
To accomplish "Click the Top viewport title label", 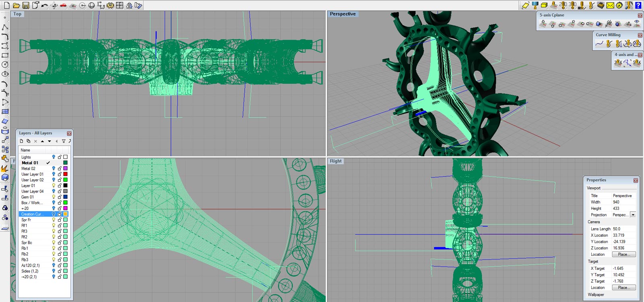I will click(17, 14).
